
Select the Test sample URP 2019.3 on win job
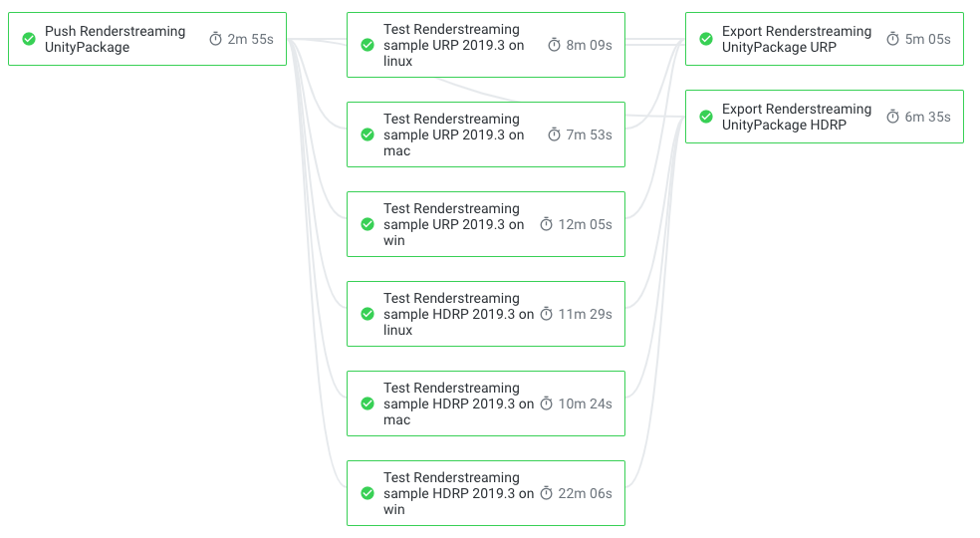486,224
